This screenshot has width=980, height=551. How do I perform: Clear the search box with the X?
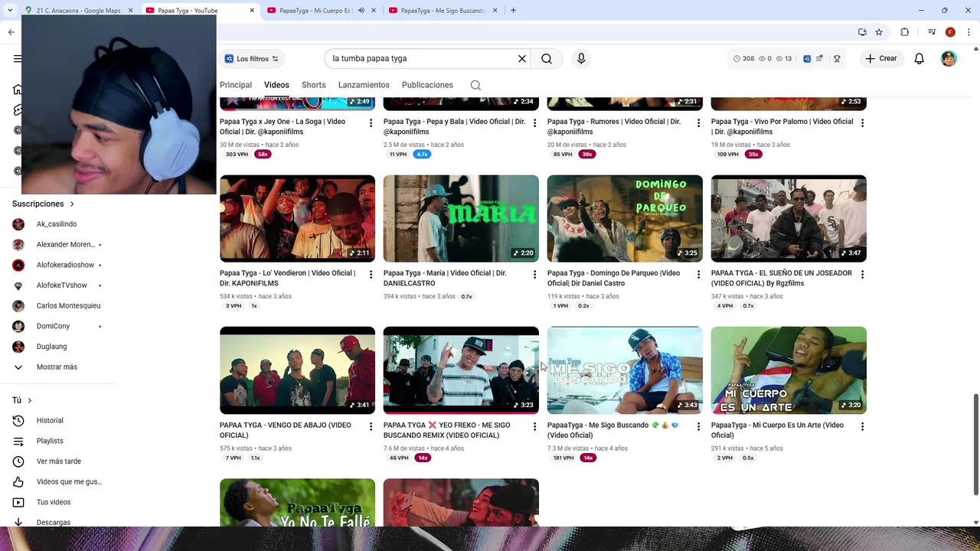[522, 59]
